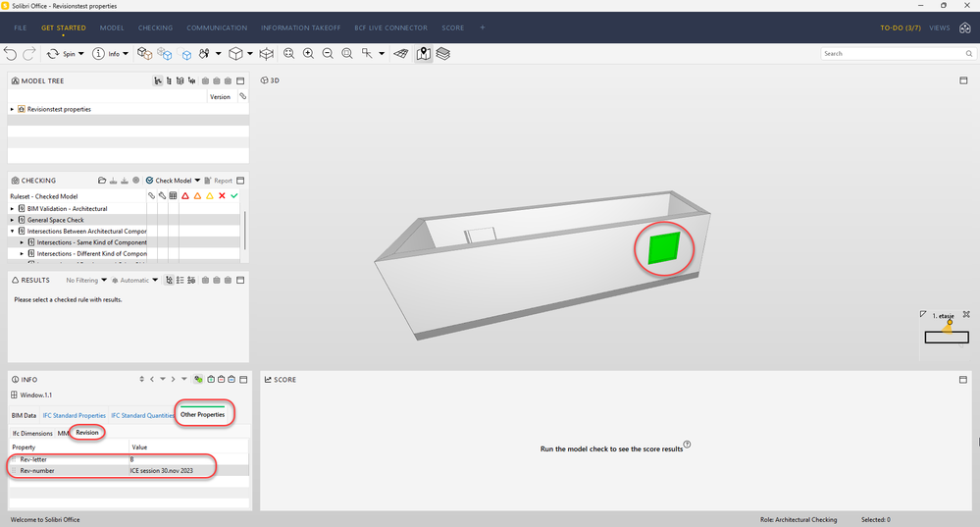The width and height of the screenshot is (980, 527).
Task: Open the Info tool dropdown arrow
Action: coord(126,54)
